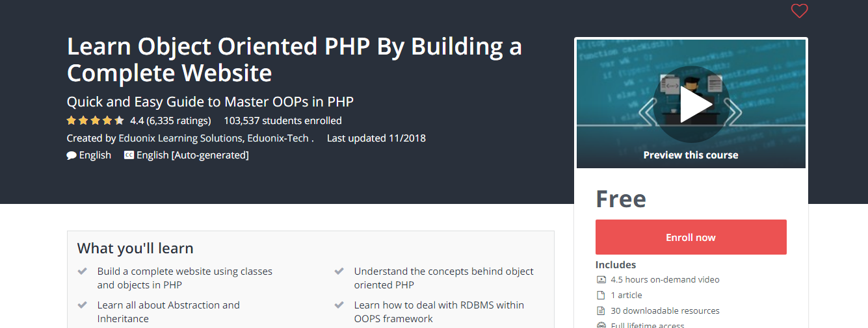Click the article document icon under Includes
Viewport: 868px width, 328px height.
click(x=601, y=296)
